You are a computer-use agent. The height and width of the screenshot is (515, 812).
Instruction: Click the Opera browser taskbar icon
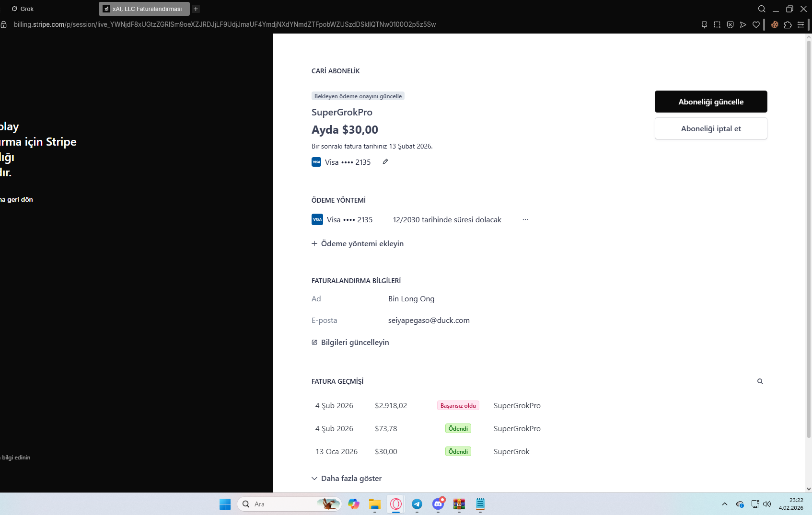point(396,504)
